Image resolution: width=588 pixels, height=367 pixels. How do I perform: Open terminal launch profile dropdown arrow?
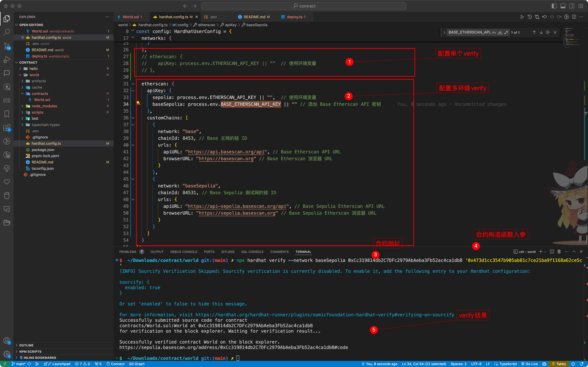545,252
